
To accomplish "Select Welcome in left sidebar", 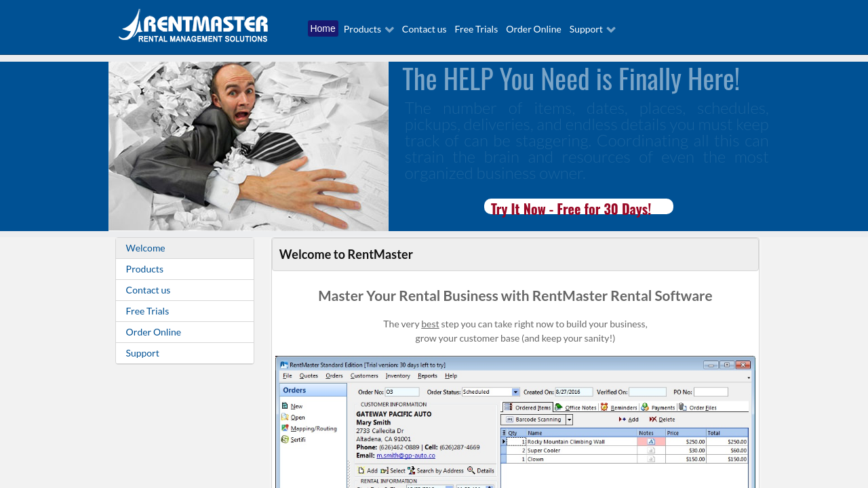I will pyautogui.click(x=145, y=248).
